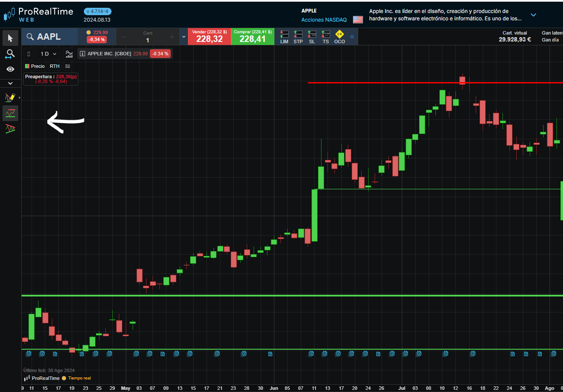
Task: Click the APPLE company name heading
Action: [x=309, y=11]
